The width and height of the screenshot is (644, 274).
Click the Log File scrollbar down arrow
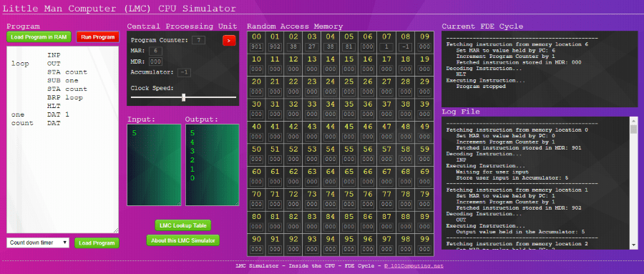tap(634, 245)
